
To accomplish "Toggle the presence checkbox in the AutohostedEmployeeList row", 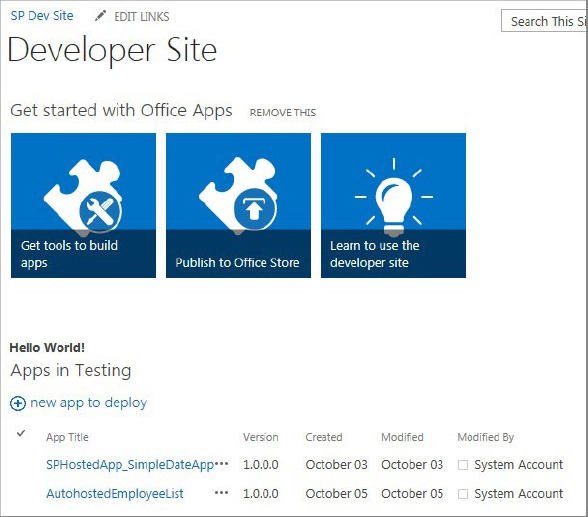I will tap(463, 494).
